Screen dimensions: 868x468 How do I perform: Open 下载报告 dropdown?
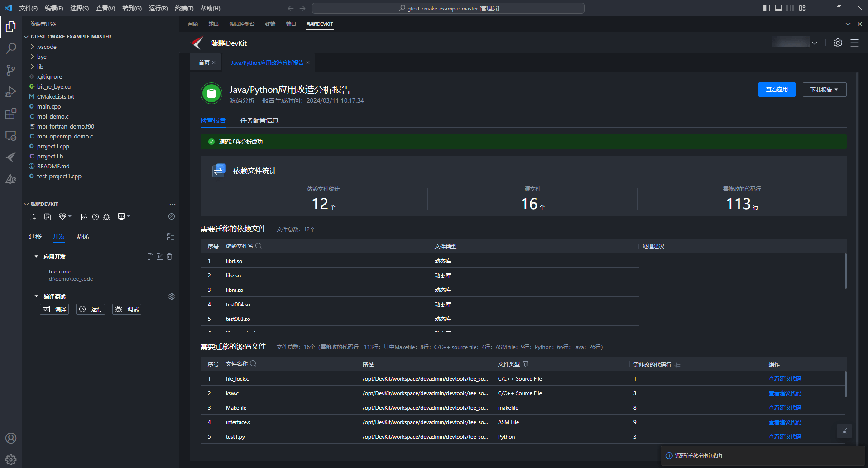click(824, 90)
